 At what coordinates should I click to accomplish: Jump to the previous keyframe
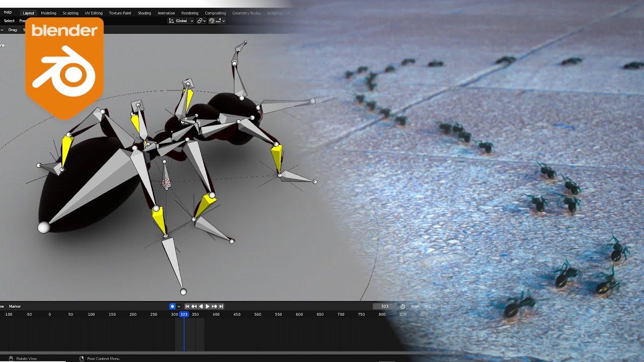[194, 306]
